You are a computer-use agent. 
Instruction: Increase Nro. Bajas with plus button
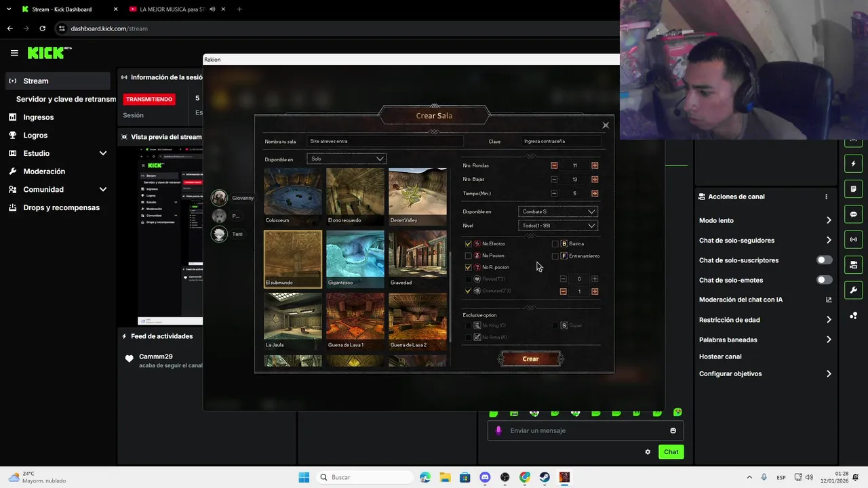pyautogui.click(x=595, y=180)
